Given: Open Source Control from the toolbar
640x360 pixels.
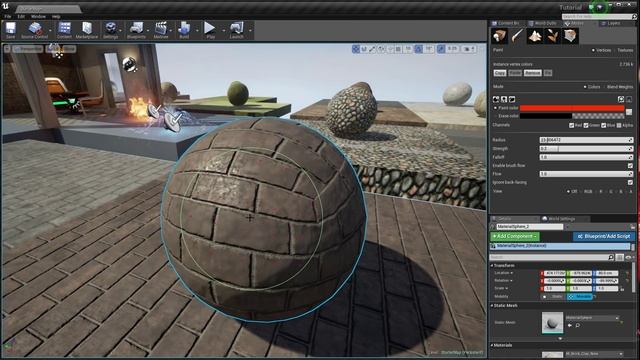Looking at the screenshot, I should (x=34, y=30).
